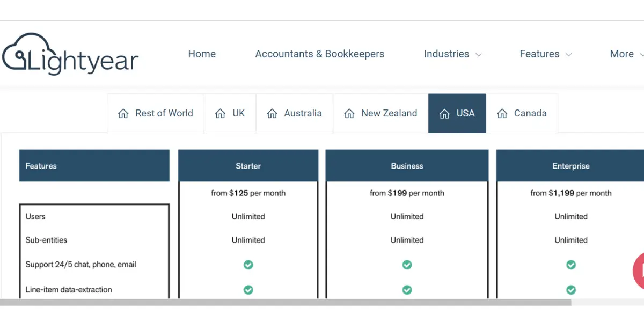Screen dimensions: 644x322
Task: Open Accountants & Bookkeepers page
Action: [320, 54]
